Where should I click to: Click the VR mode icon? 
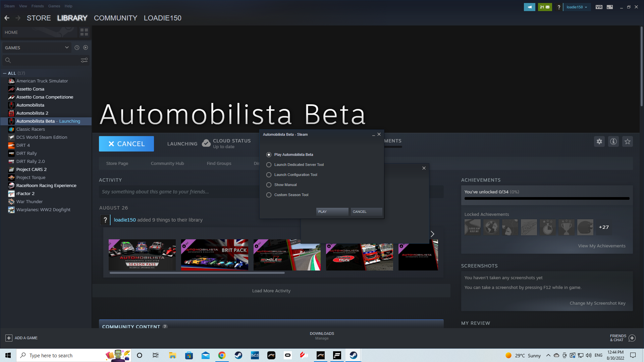tap(599, 7)
